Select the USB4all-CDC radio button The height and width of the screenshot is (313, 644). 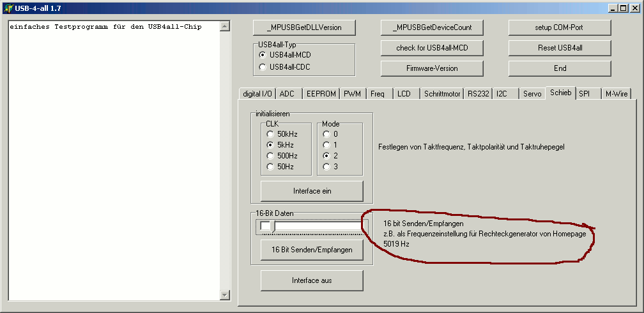(263, 66)
